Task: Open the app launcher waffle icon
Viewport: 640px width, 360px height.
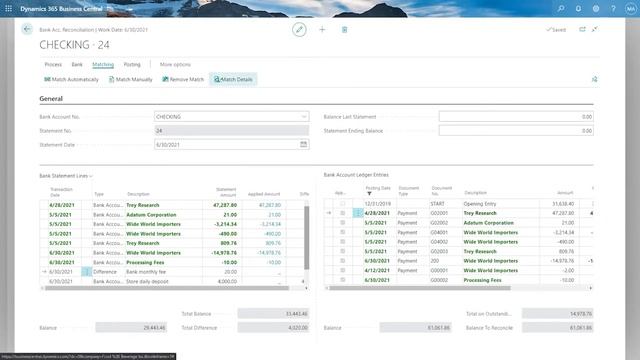Action: pyautogui.click(x=9, y=9)
